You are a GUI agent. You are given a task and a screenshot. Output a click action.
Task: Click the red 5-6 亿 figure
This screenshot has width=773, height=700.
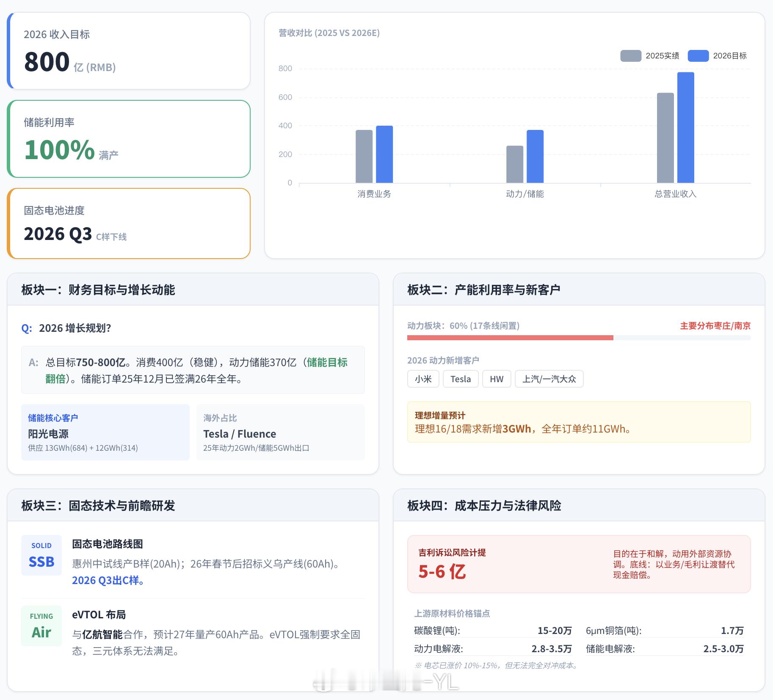coord(442,572)
